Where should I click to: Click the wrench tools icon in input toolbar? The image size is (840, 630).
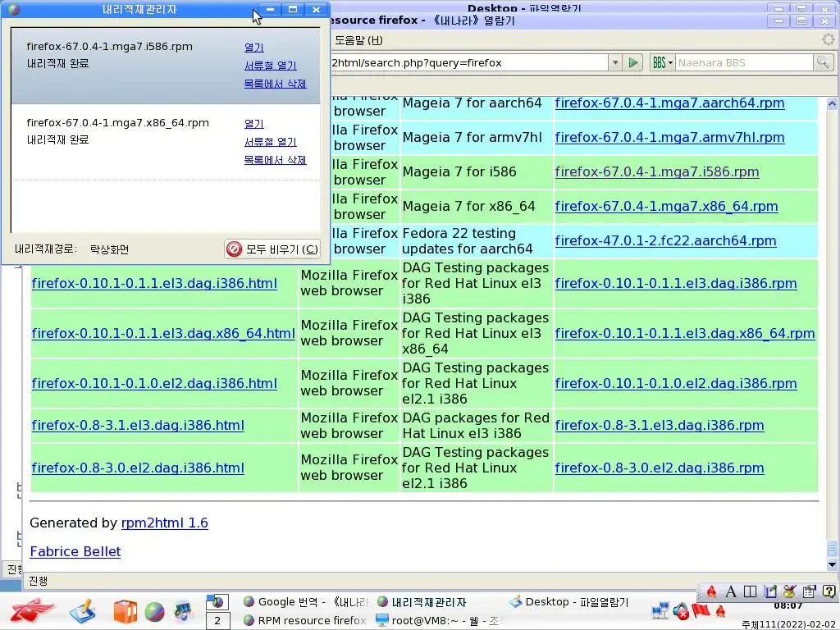click(x=789, y=591)
